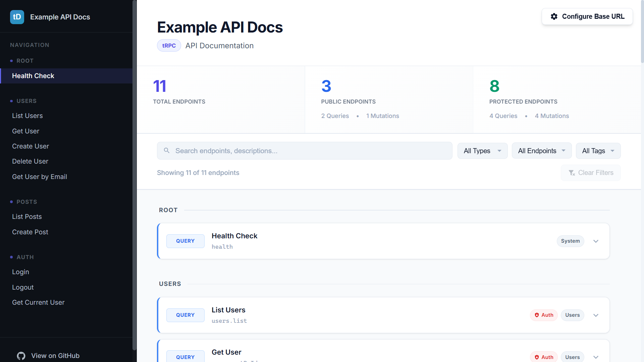The image size is (644, 362).
Task: Click the Health Check card title
Action: [x=234, y=236]
